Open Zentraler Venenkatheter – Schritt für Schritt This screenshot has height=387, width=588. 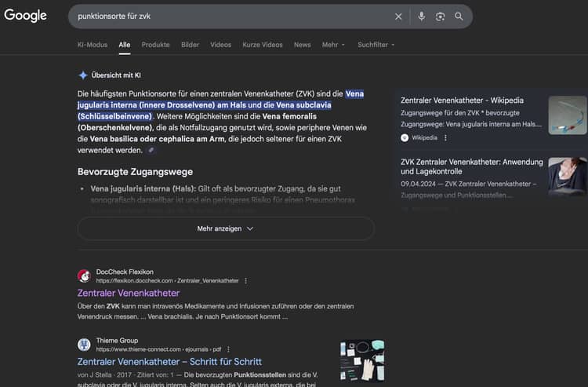coord(169,362)
